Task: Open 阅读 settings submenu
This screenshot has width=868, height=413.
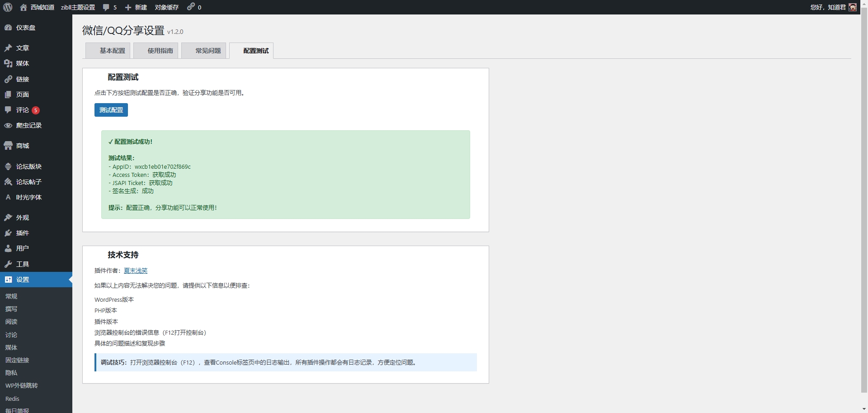Action: 11,322
